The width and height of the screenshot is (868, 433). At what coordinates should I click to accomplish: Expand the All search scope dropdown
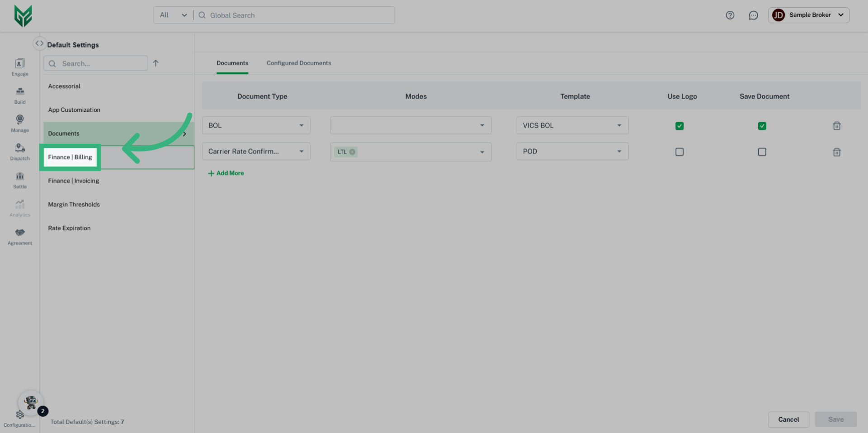tap(173, 15)
